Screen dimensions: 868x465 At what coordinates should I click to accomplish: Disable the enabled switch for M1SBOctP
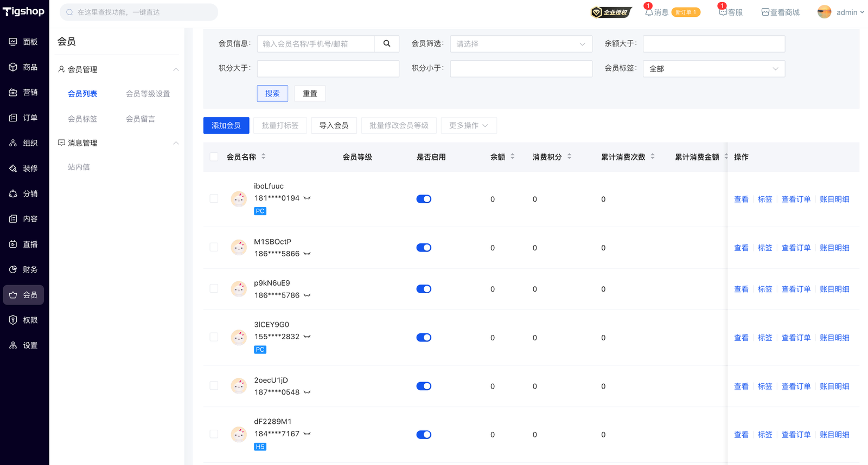click(x=424, y=248)
